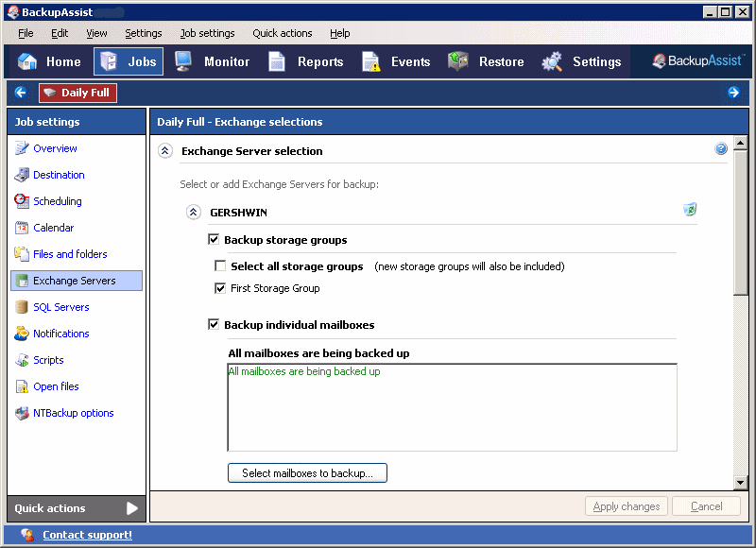Click inside the mailboxes list box
Screen dimensions: 756x548
point(453,408)
